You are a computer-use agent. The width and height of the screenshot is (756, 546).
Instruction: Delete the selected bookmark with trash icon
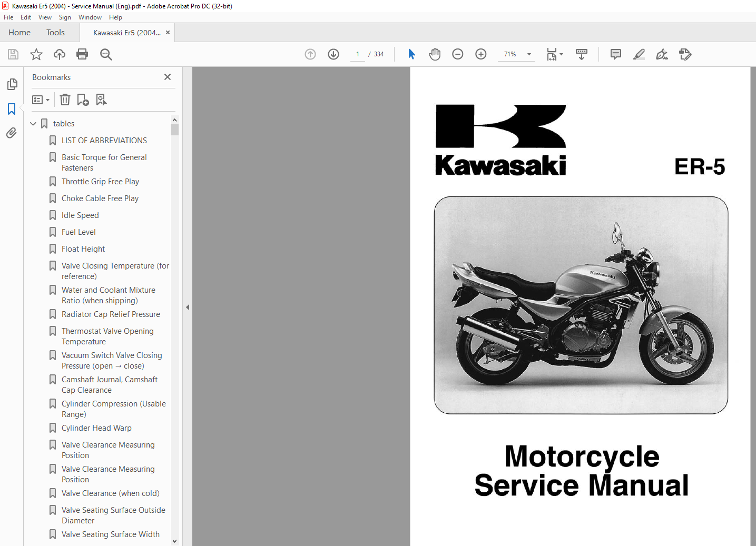65,100
